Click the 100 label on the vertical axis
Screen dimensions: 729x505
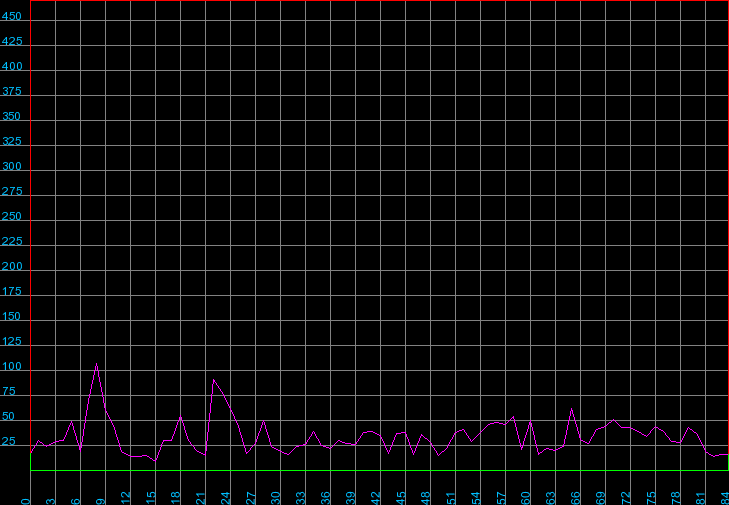(x=12, y=367)
